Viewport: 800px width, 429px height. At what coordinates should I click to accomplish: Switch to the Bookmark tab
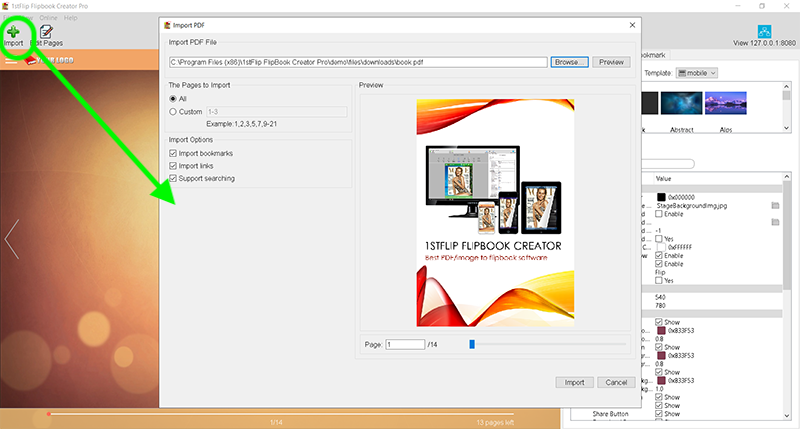tap(653, 55)
